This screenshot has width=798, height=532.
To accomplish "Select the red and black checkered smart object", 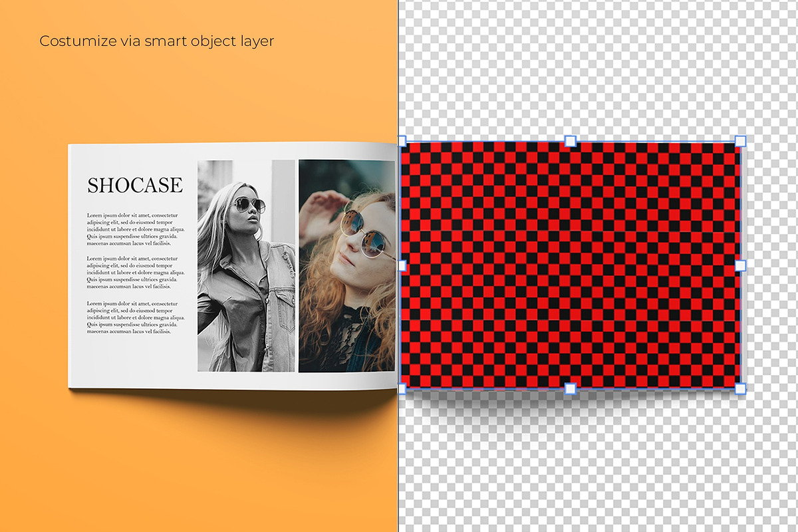I will pos(571,265).
